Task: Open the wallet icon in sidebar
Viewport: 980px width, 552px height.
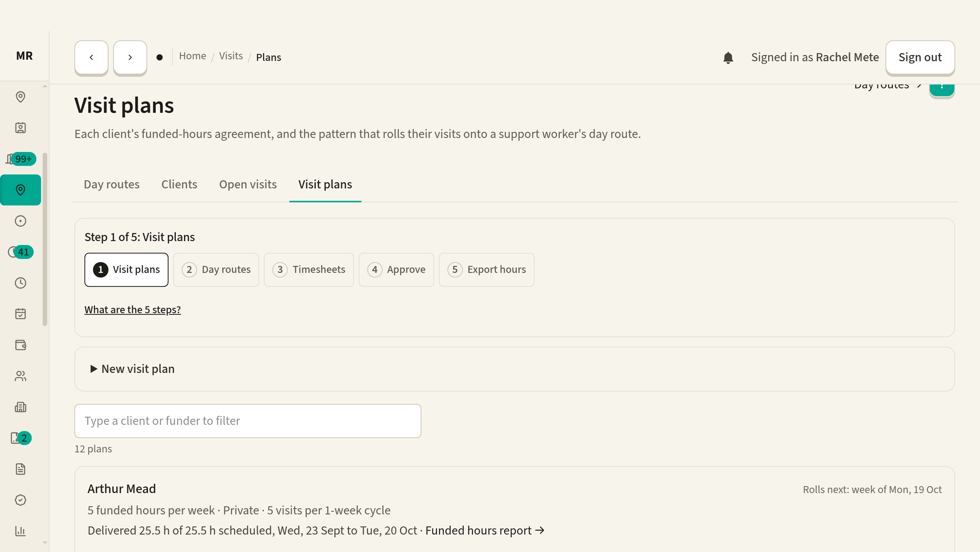Action: 21,345
